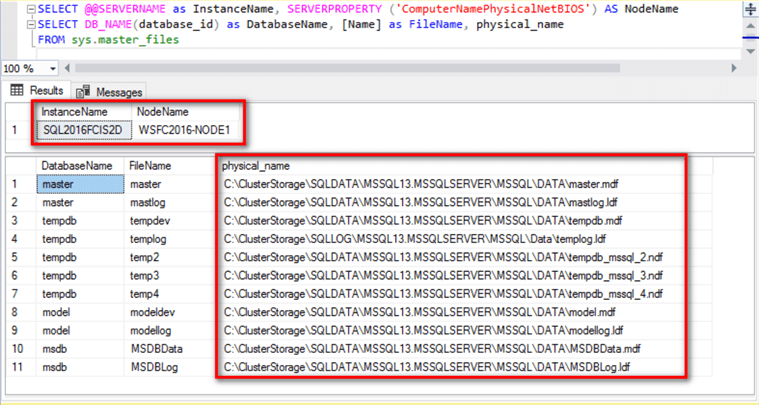Select the DatabaseName column header

pyautogui.click(x=80, y=166)
